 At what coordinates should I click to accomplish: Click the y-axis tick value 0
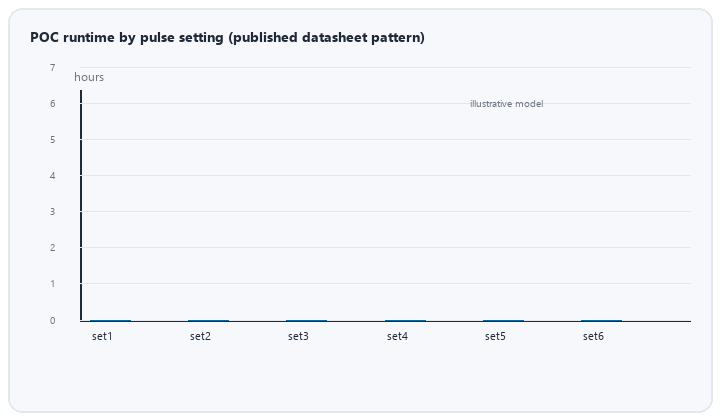(53, 320)
